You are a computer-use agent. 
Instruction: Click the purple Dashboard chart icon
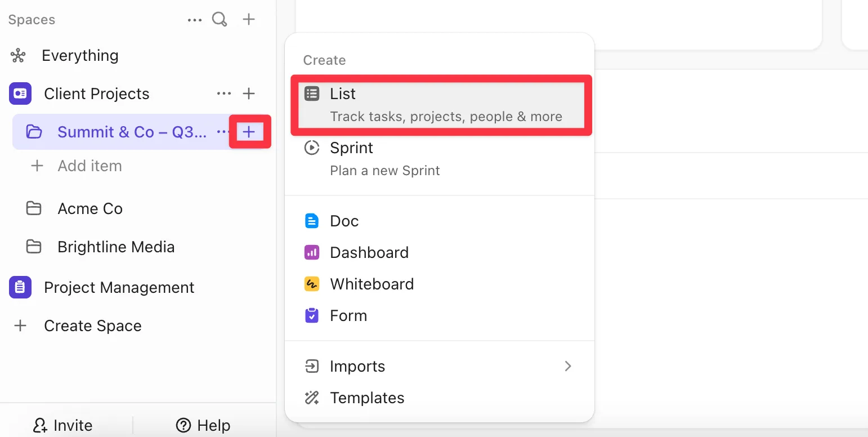pos(312,252)
